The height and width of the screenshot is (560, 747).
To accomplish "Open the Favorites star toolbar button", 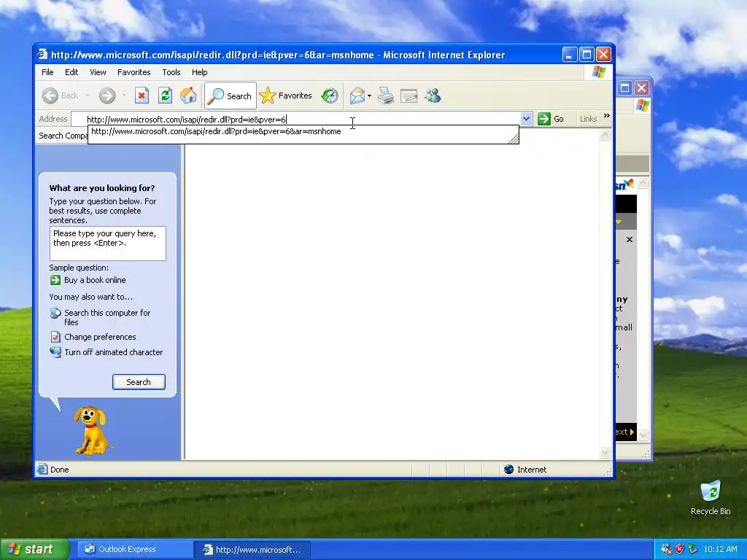I will [x=286, y=96].
